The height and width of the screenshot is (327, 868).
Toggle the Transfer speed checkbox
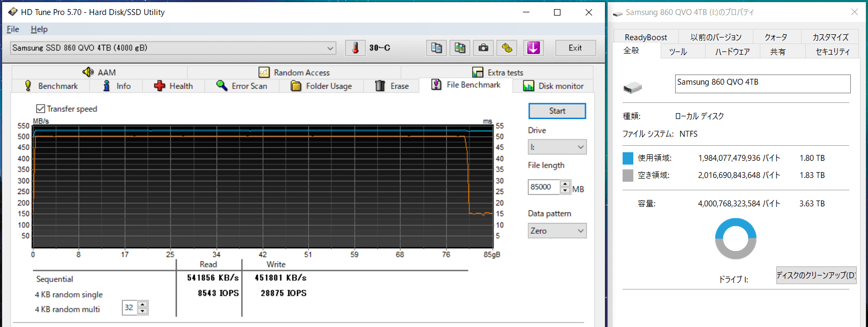point(40,109)
